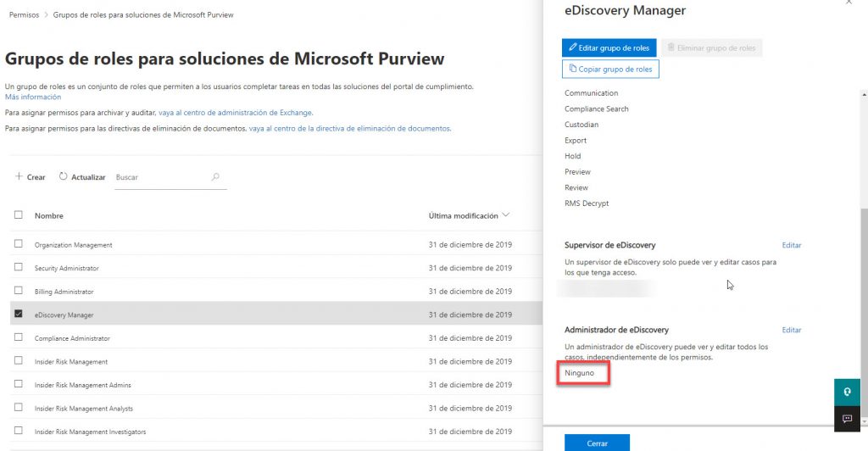Select the eDiscovery Manager row name
The image size is (868, 451).
[x=64, y=315]
